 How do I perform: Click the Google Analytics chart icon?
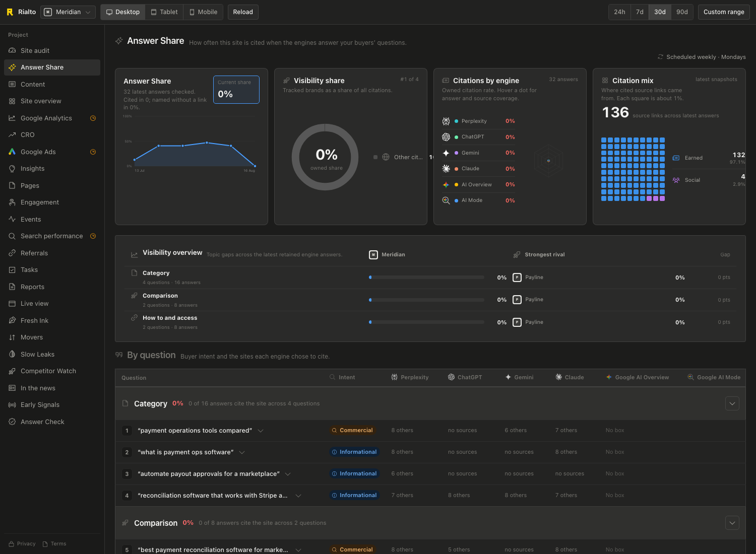click(x=12, y=118)
